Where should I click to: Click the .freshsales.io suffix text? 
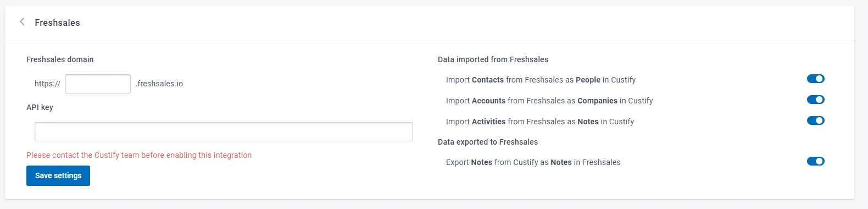[159, 84]
